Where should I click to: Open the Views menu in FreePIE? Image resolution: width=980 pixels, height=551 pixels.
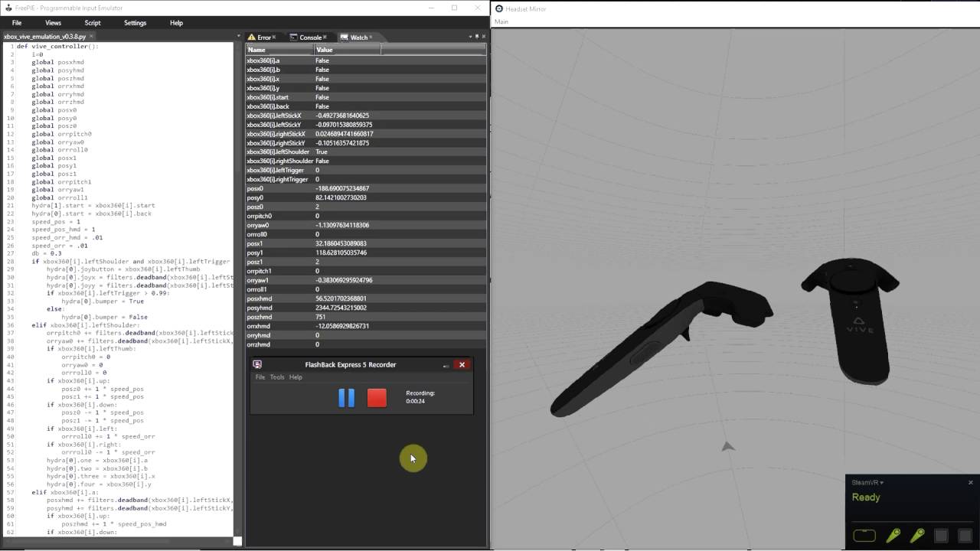(53, 23)
